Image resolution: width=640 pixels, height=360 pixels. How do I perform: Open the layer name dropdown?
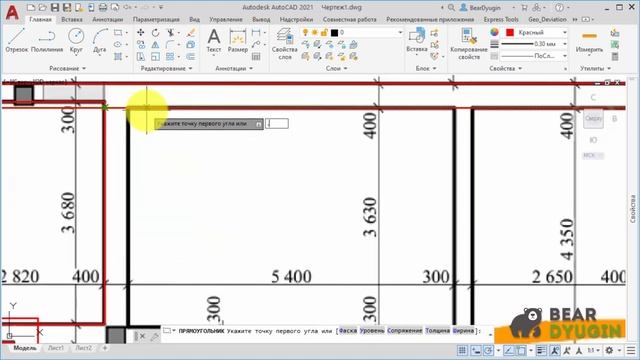tap(400, 32)
